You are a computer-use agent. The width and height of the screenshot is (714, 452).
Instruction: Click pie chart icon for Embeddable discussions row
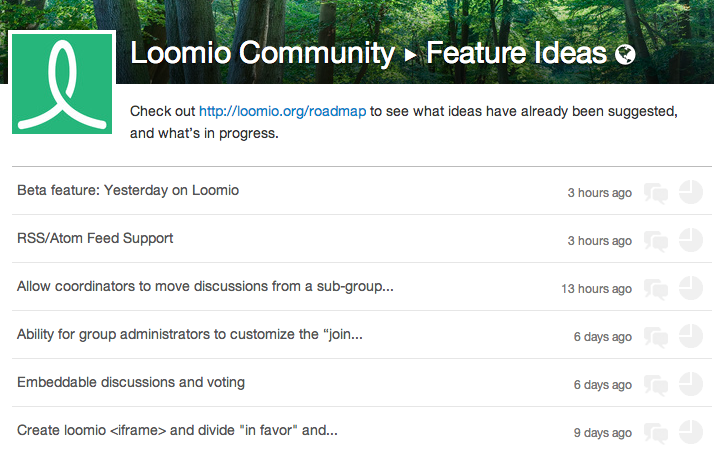coord(691,384)
